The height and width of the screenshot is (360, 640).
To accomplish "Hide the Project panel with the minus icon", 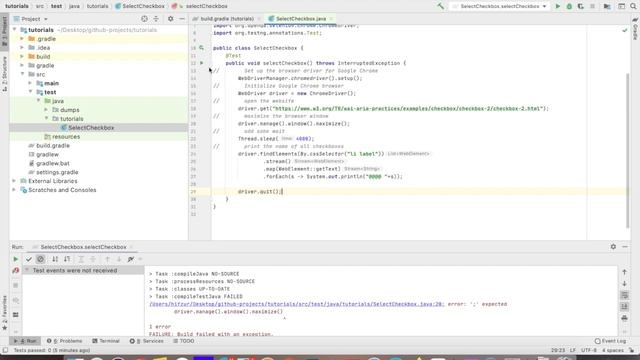I will (x=182, y=19).
